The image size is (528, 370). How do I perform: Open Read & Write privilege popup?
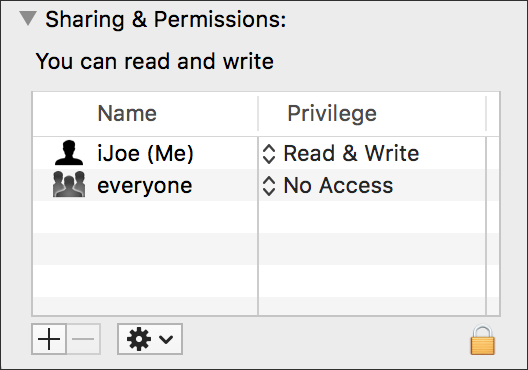click(x=340, y=154)
